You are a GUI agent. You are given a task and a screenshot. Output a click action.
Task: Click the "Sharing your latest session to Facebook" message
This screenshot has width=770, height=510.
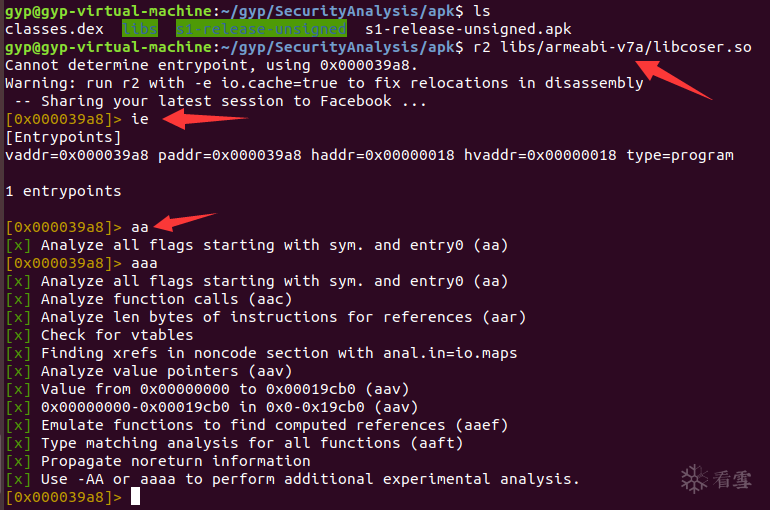(221, 101)
